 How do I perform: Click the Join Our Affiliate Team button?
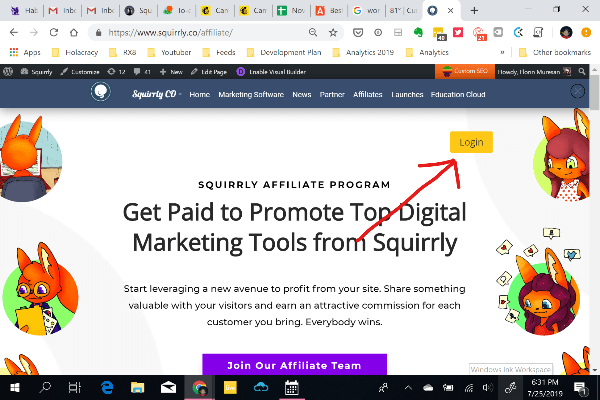pyautogui.click(x=294, y=365)
